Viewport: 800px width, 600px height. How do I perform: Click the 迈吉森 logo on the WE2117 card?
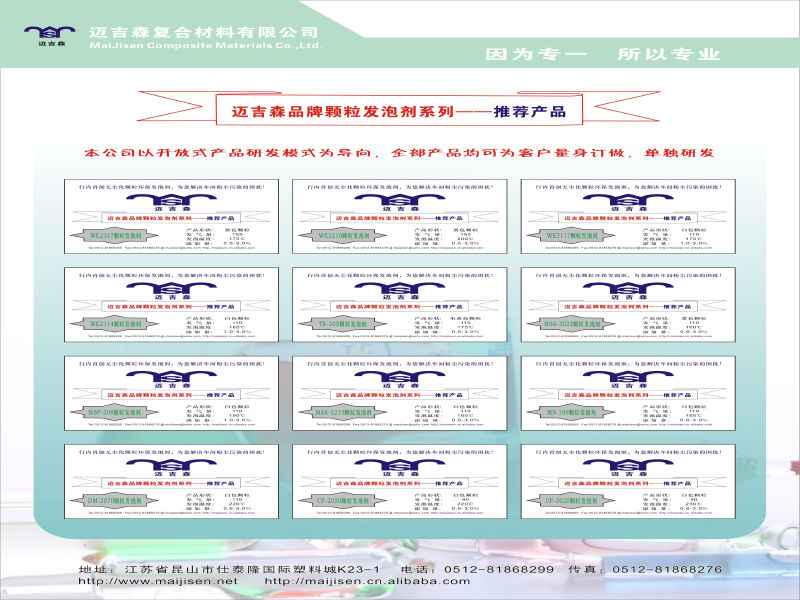[x=629, y=203]
